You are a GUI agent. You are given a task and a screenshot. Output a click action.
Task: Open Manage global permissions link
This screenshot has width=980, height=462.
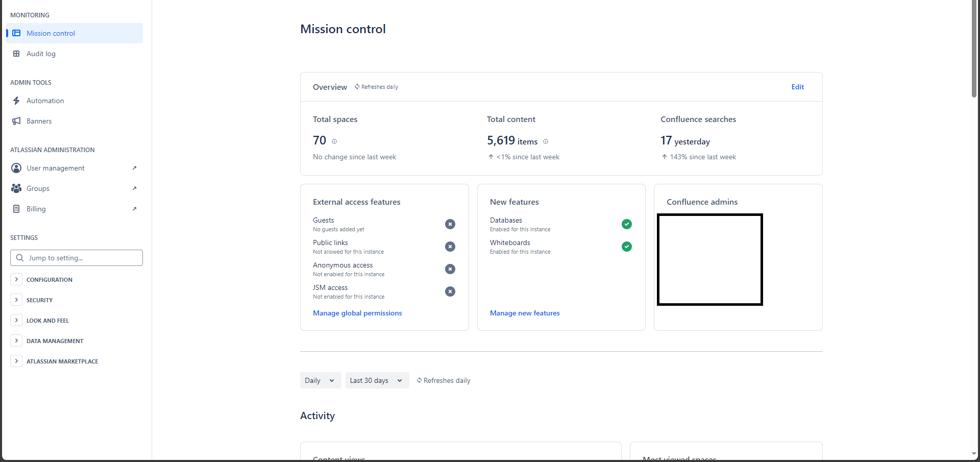[x=357, y=313]
